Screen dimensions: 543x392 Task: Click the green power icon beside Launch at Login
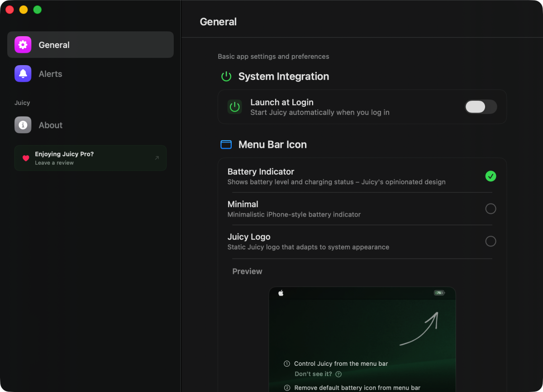[234, 107]
